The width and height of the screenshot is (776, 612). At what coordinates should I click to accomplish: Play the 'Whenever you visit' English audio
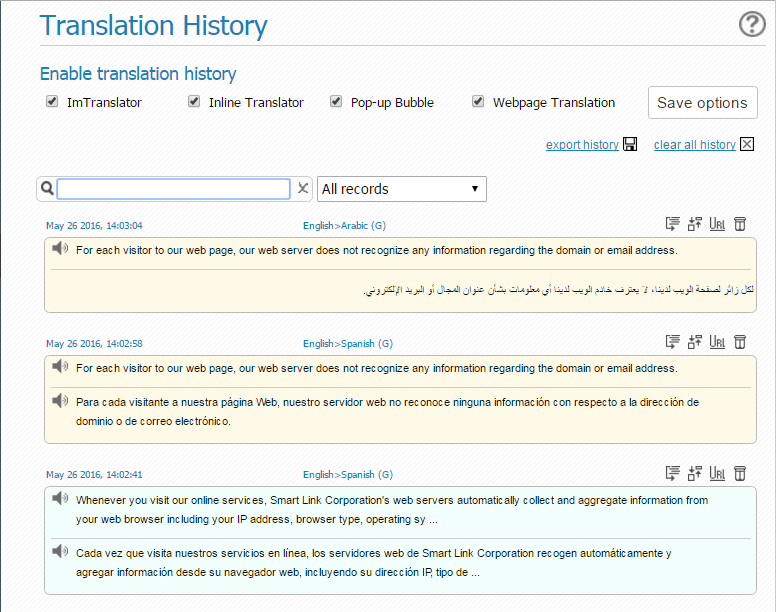pyautogui.click(x=60, y=498)
